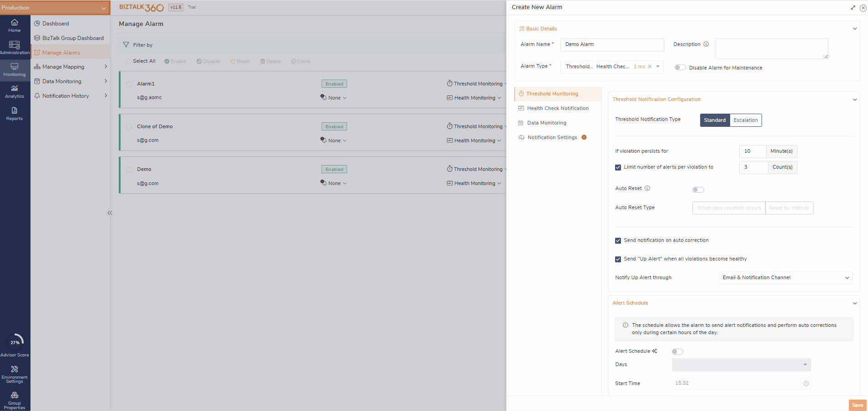Open Group Properties in sidebar
Viewport: 868px width, 411px height.
[x=15, y=400]
